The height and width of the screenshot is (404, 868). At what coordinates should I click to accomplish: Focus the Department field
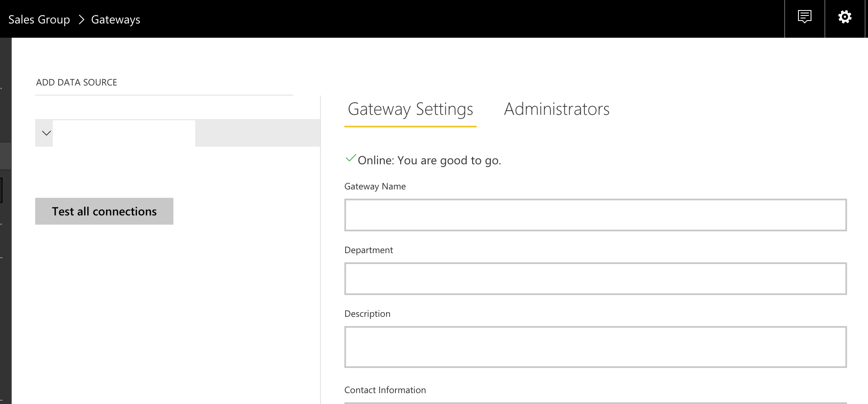pyautogui.click(x=595, y=279)
